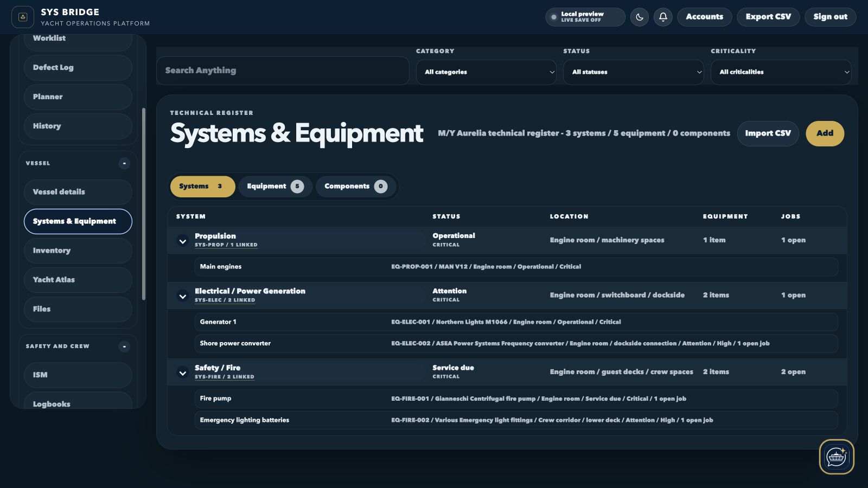The image size is (868, 488).
Task: Open Vessel details page
Action: pos(78,192)
